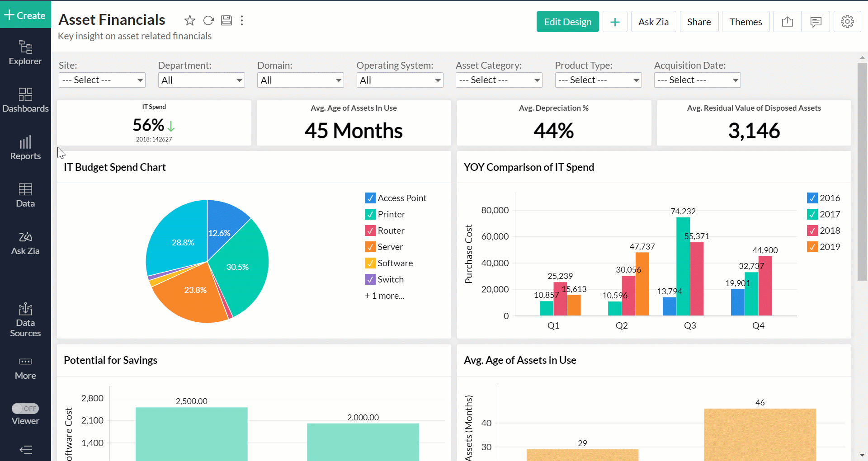Uncheck 2017 in the YOY legend
This screenshot has width=868, height=461.
click(812, 214)
